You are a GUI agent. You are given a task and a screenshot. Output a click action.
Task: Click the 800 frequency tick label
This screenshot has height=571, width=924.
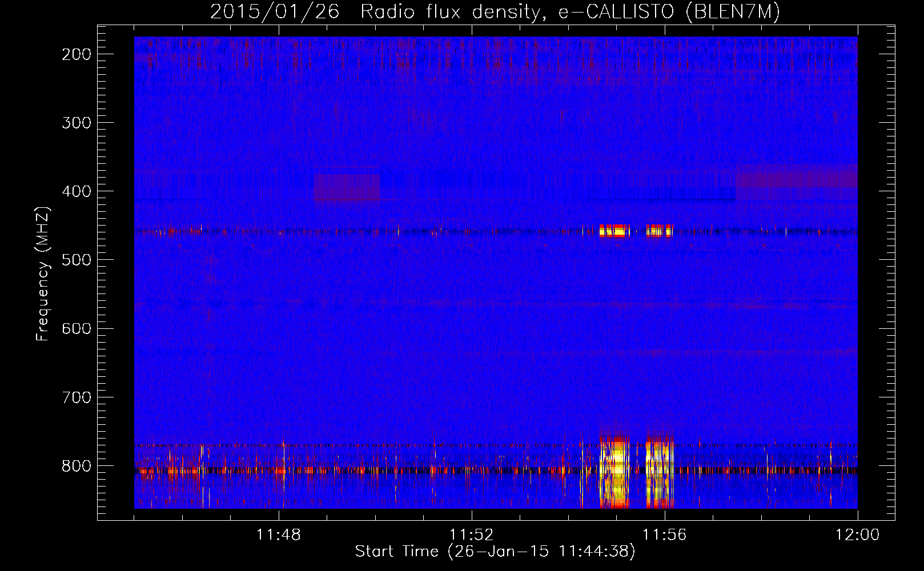(77, 466)
